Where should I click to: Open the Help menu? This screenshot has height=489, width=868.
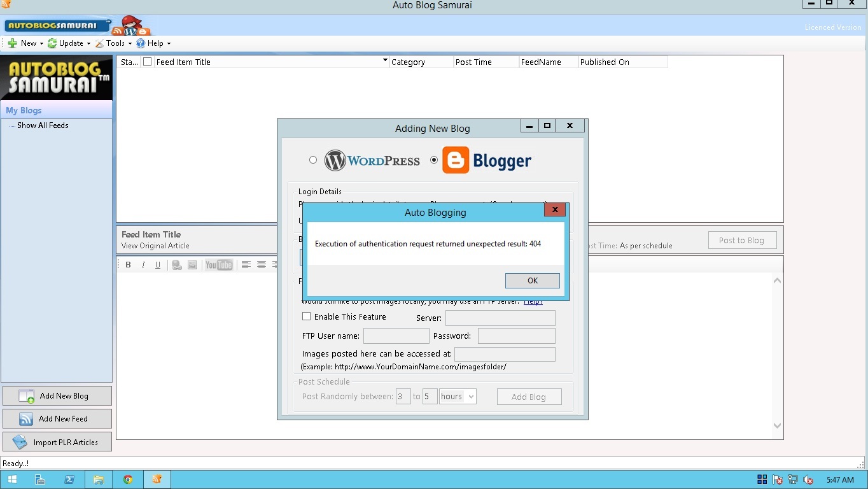point(155,43)
